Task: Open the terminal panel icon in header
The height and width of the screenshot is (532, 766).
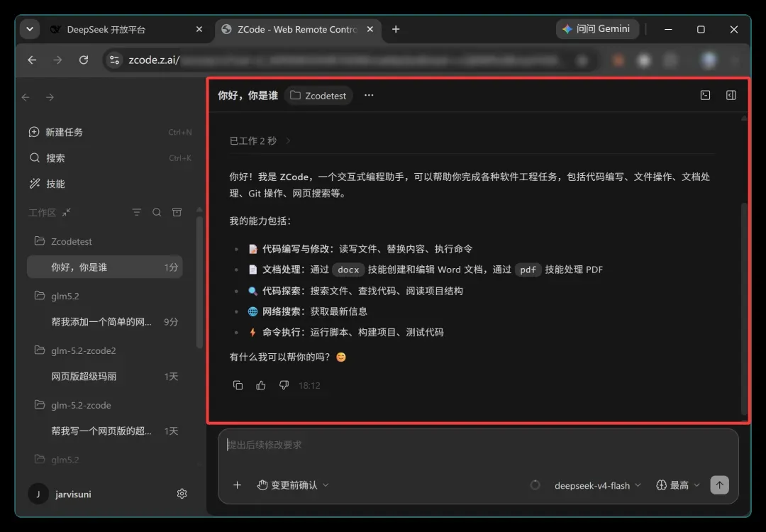Action: (x=706, y=95)
